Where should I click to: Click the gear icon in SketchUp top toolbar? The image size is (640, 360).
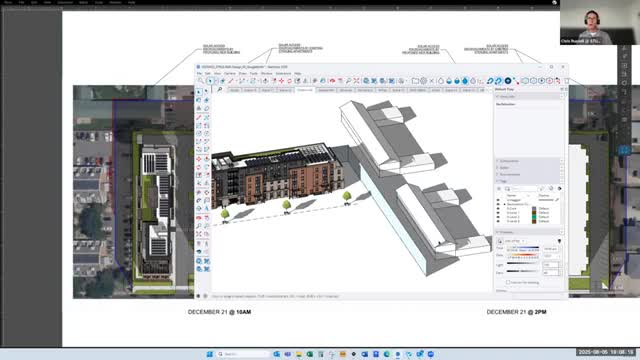tap(423, 81)
